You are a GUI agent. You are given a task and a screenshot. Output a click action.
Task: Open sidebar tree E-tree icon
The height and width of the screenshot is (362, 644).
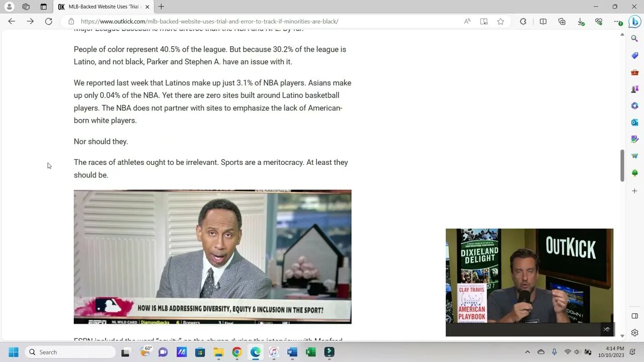pos(634,173)
